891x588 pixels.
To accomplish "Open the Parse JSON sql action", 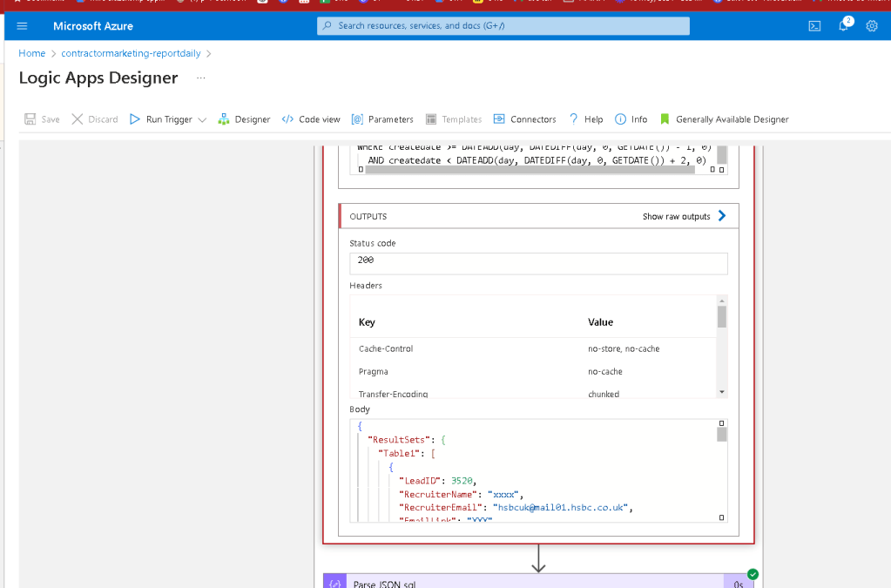I will tap(538, 581).
